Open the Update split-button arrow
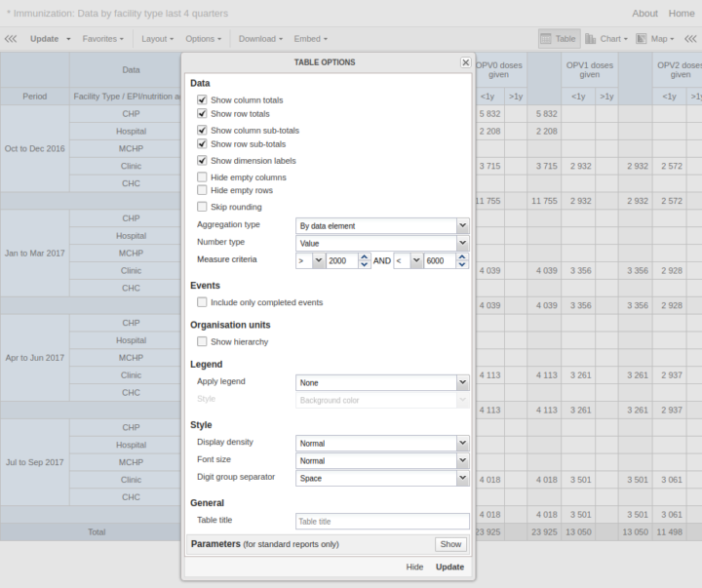 point(68,39)
